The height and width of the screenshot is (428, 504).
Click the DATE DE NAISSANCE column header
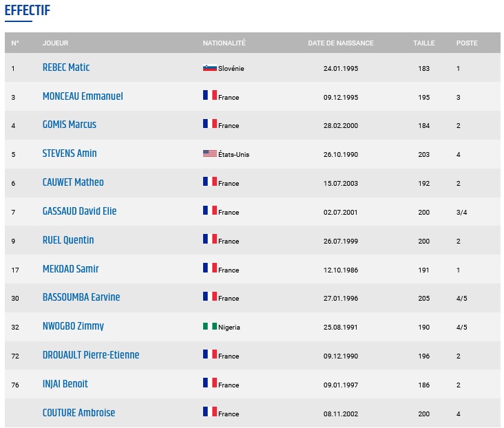click(341, 43)
